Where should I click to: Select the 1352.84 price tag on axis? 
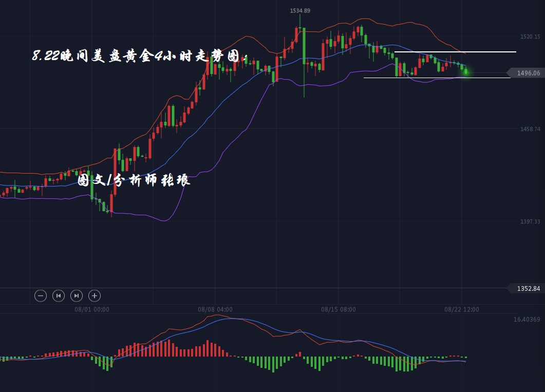coord(526,289)
